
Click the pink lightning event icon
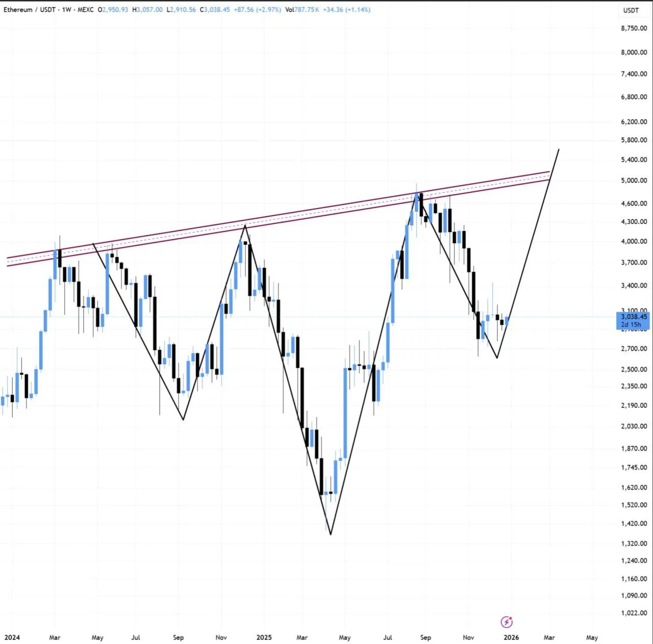click(507, 622)
